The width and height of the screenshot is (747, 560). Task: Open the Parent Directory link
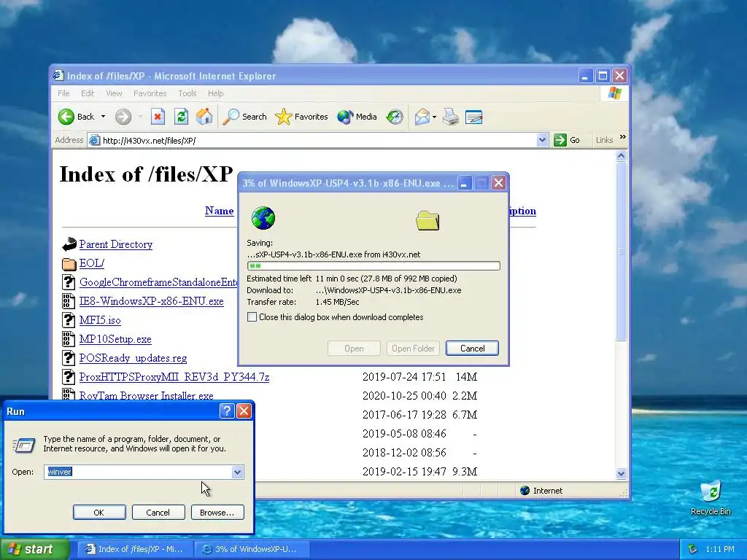pos(116,244)
